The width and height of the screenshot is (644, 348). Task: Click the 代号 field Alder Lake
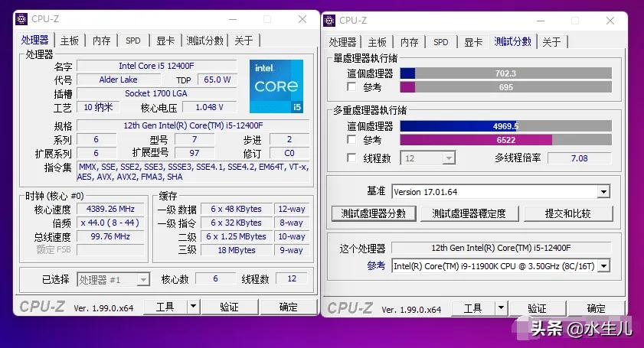pyautogui.click(x=118, y=80)
